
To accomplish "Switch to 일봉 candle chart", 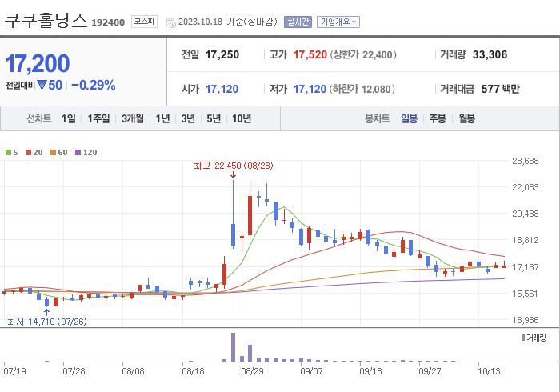I will pos(409,118).
